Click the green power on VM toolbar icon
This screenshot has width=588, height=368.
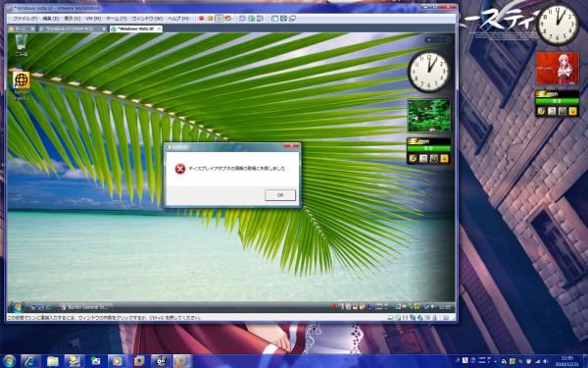(219, 19)
